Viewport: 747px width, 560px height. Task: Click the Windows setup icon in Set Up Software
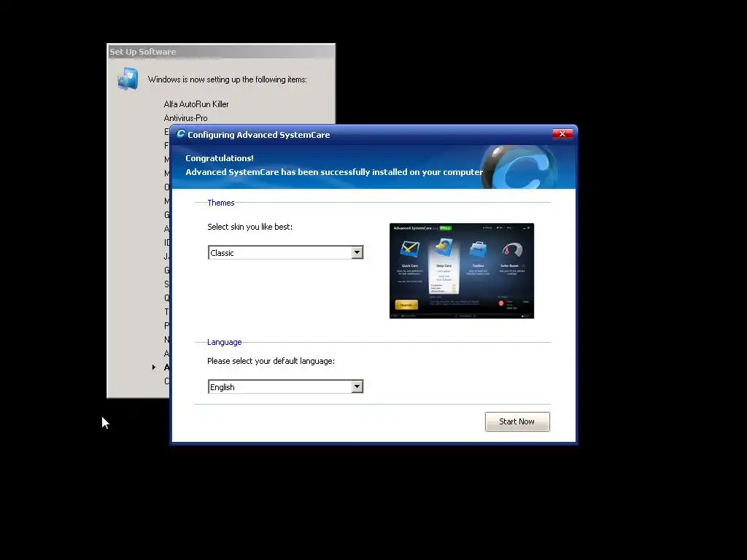(x=128, y=79)
